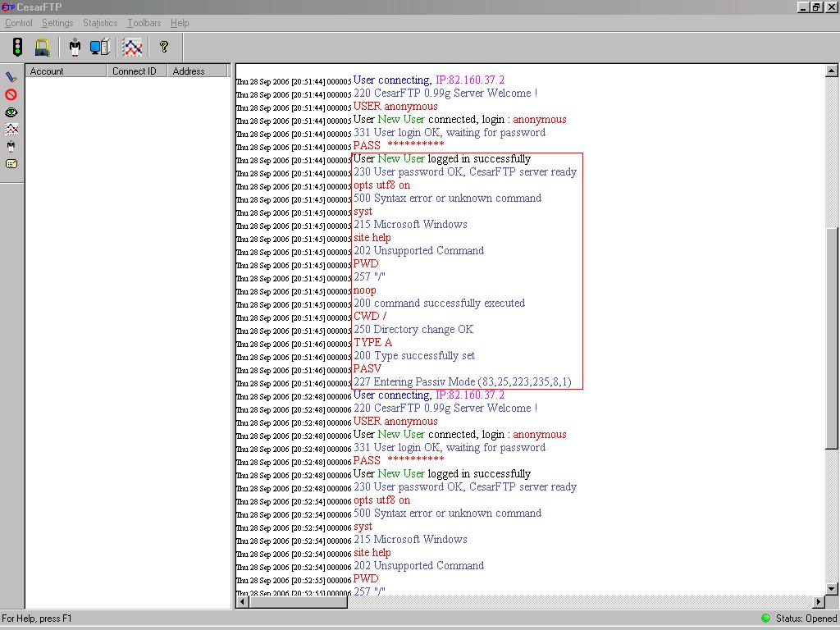Click the small chart icon in the sidebar
This screenshot has height=630, width=840.
coord(11,129)
